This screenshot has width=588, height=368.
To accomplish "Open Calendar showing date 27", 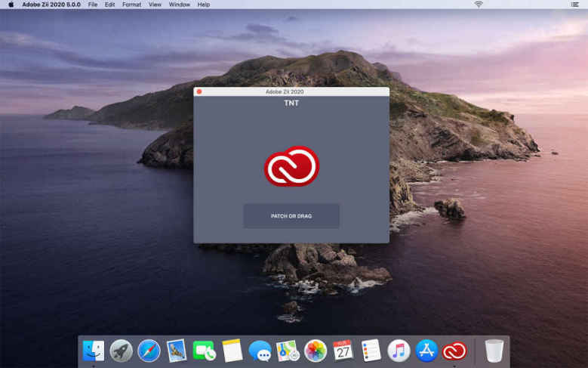I will tap(343, 351).
